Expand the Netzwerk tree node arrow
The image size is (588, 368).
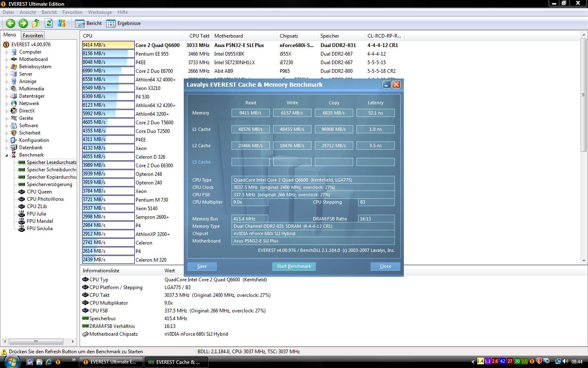click(7, 104)
